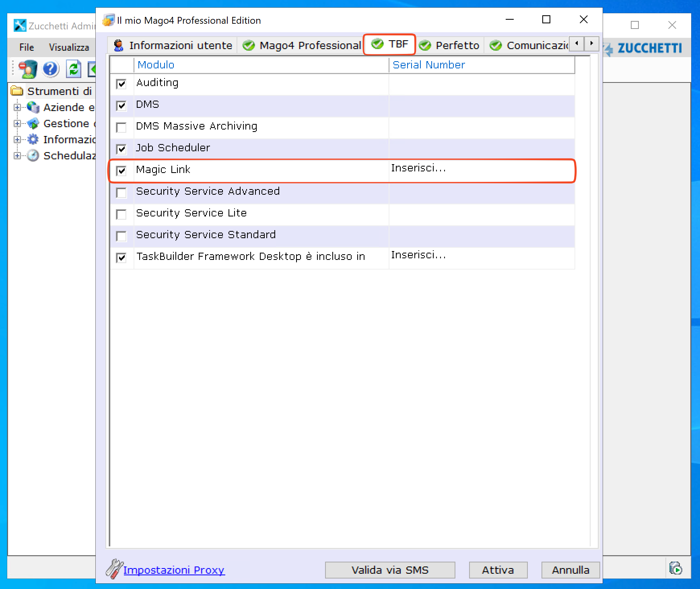
Task: Enable the Security Service Standard checkbox
Action: pos(121,236)
